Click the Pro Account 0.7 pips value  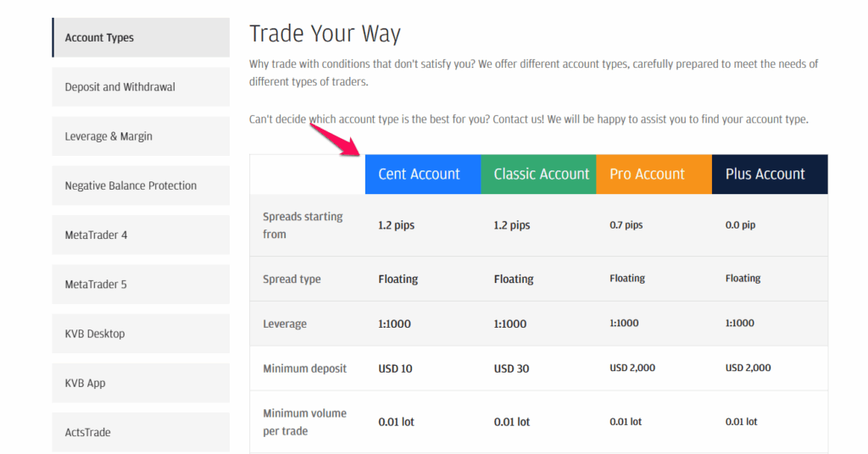pos(626,225)
